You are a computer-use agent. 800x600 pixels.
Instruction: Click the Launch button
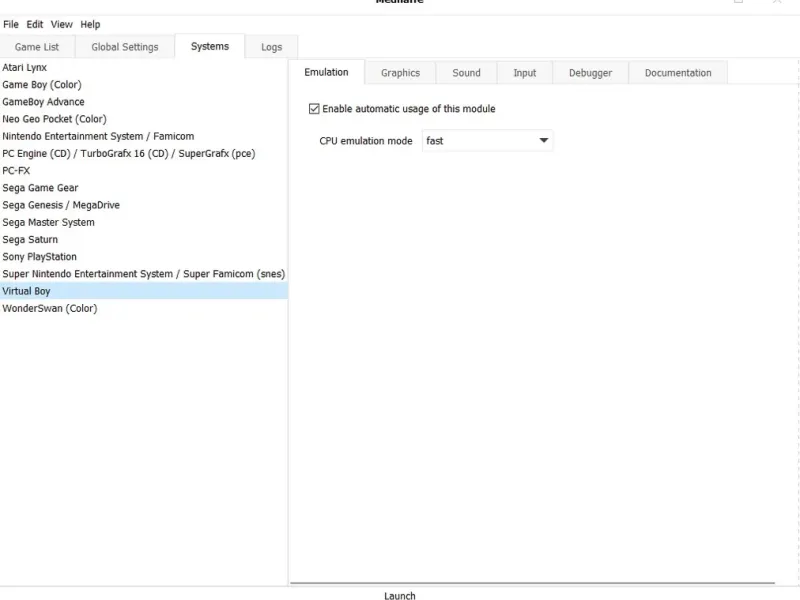[399, 595]
